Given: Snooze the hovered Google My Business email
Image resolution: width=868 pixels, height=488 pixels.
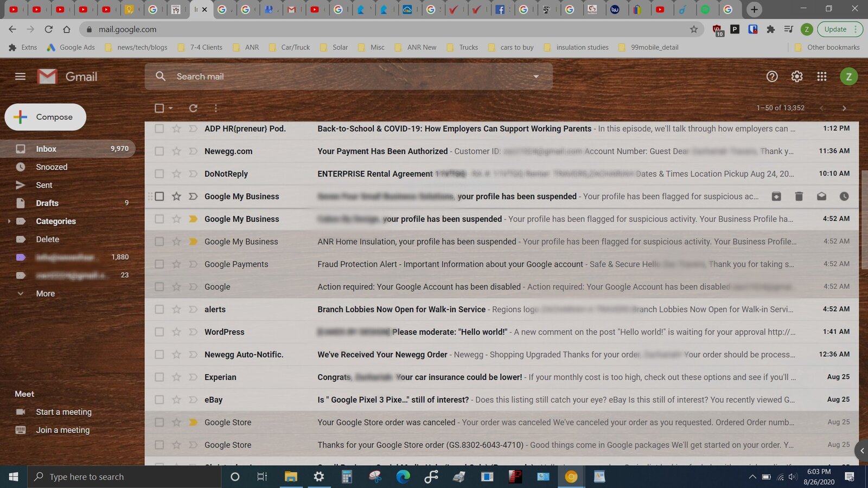Looking at the screenshot, I should click(844, 196).
